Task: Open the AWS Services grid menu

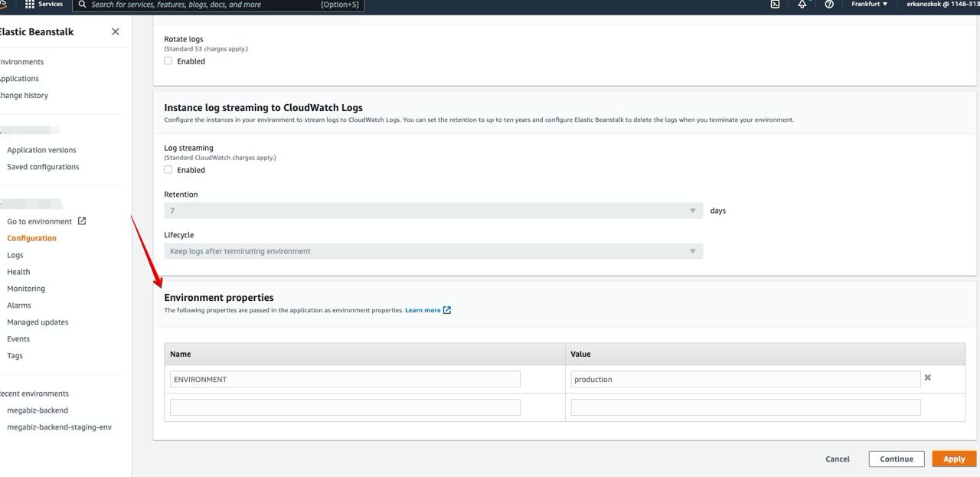Action: (30, 4)
